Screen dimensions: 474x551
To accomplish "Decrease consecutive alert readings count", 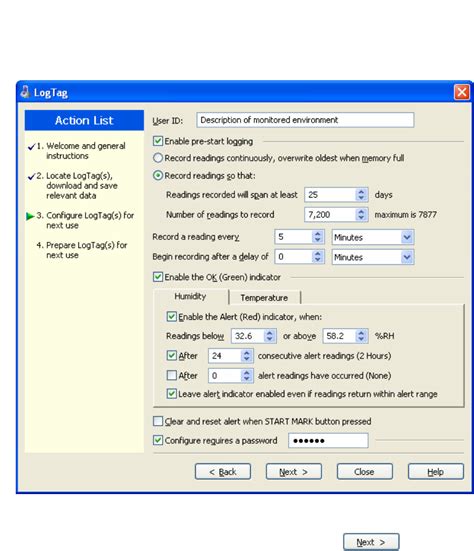I will 247,359.
